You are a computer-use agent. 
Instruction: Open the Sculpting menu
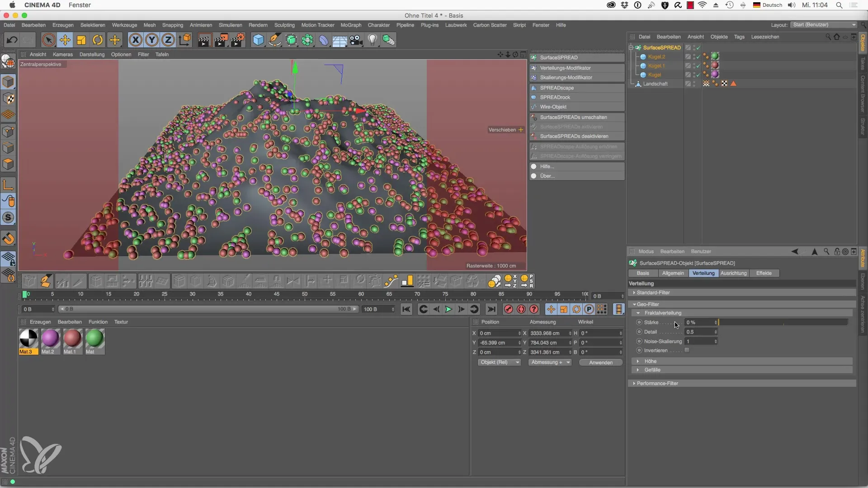click(284, 25)
